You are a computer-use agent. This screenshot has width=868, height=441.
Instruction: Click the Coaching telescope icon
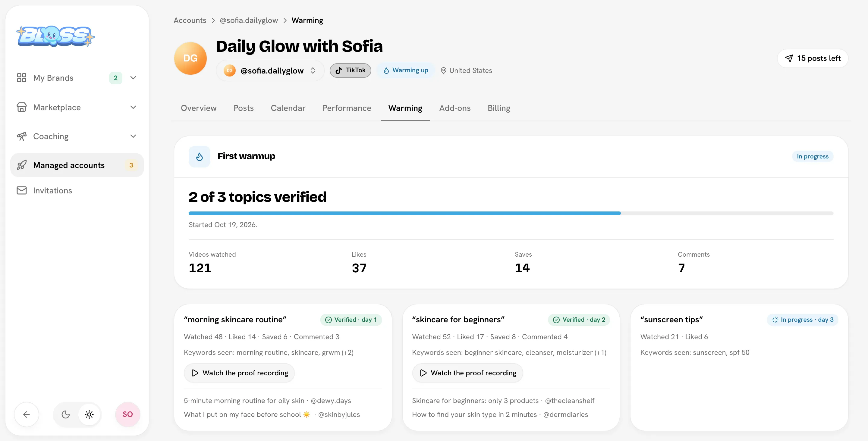[x=22, y=136]
